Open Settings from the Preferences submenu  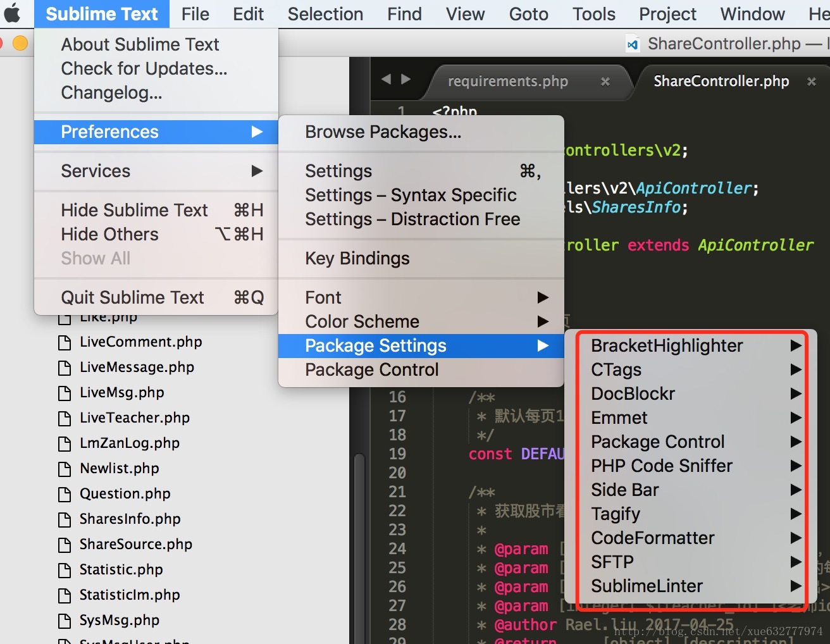421,171
